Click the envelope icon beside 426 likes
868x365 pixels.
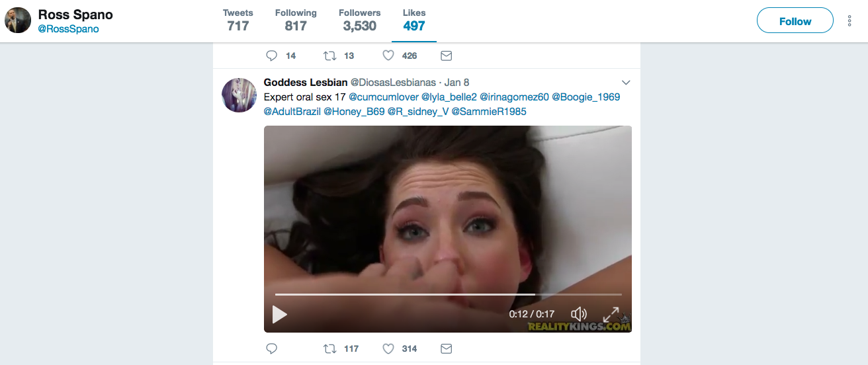(x=447, y=56)
